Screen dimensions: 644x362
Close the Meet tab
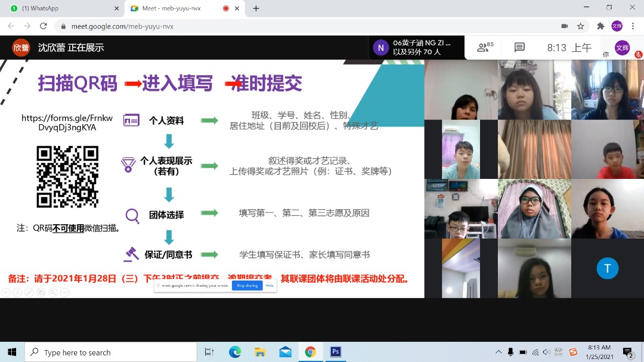(237, 8)
